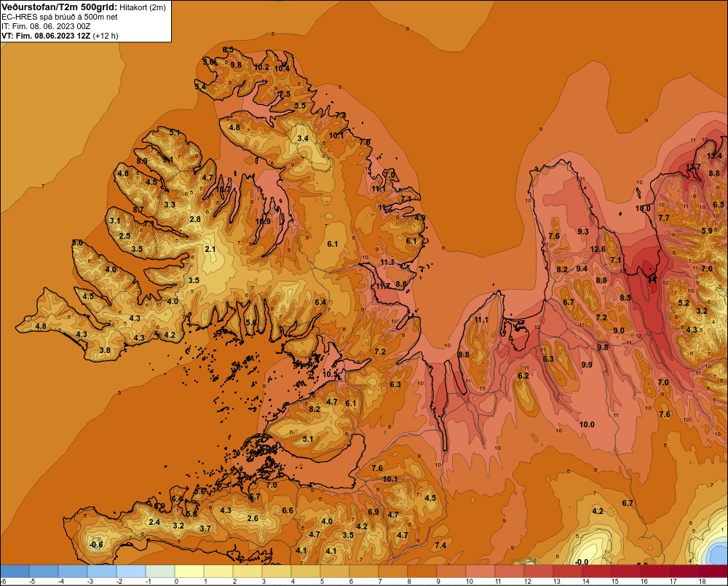Click the 2.1 temperature label on the map
This screenshot has height=586, width=728.
(210, 249)
